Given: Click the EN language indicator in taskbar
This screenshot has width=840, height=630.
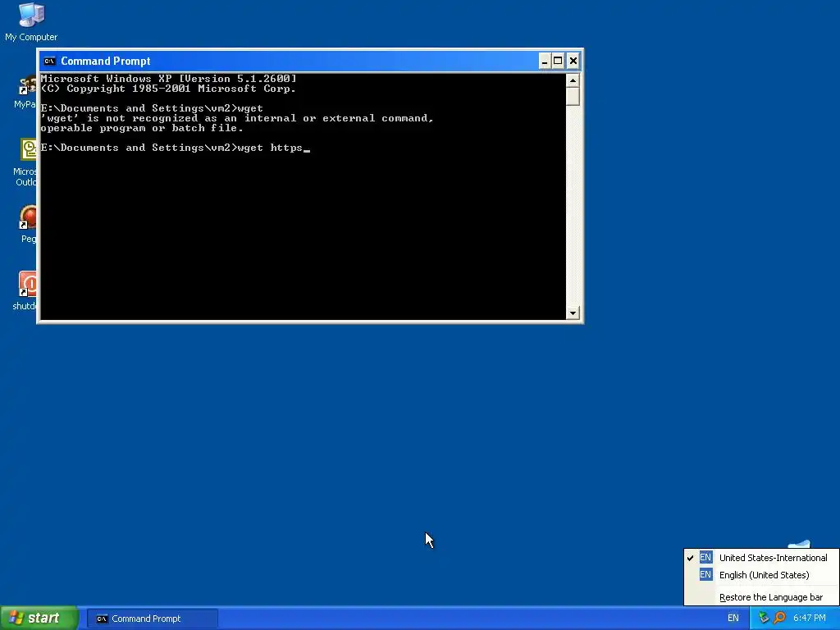Looking at the screenshot, I should coord(733,618).
